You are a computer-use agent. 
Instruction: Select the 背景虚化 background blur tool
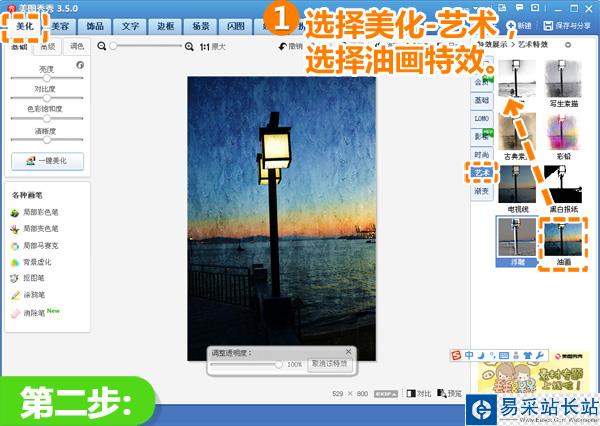pyautogui.click(x=31, y=262)
